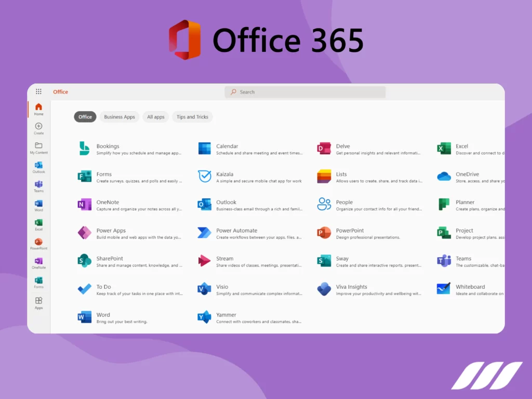Open the Planner app icon

443,205
